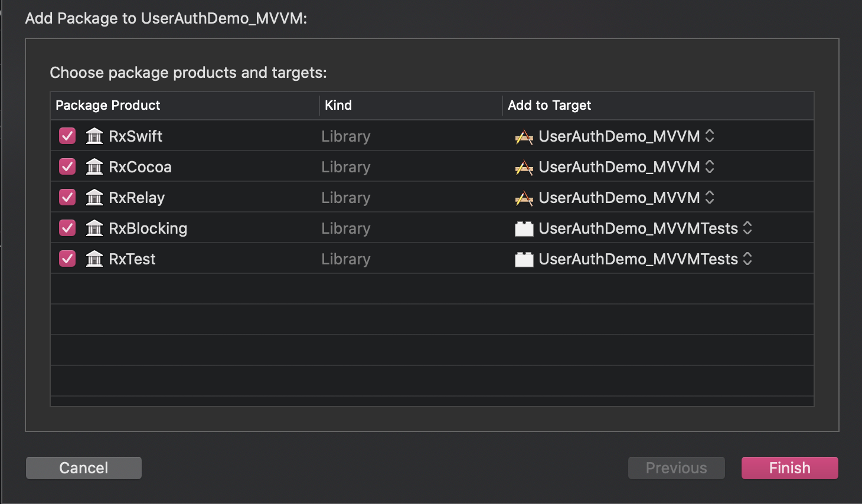Screen dimensions: 862x504
Task: Click the app target icon in RxCocoa row
Action: 524,168
